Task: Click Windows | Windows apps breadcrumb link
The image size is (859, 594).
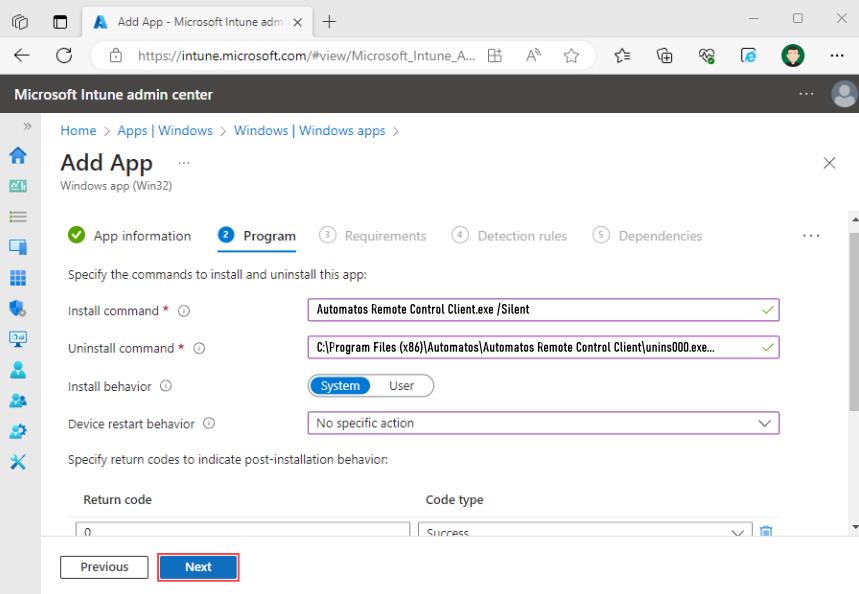Action: point(310,130)
